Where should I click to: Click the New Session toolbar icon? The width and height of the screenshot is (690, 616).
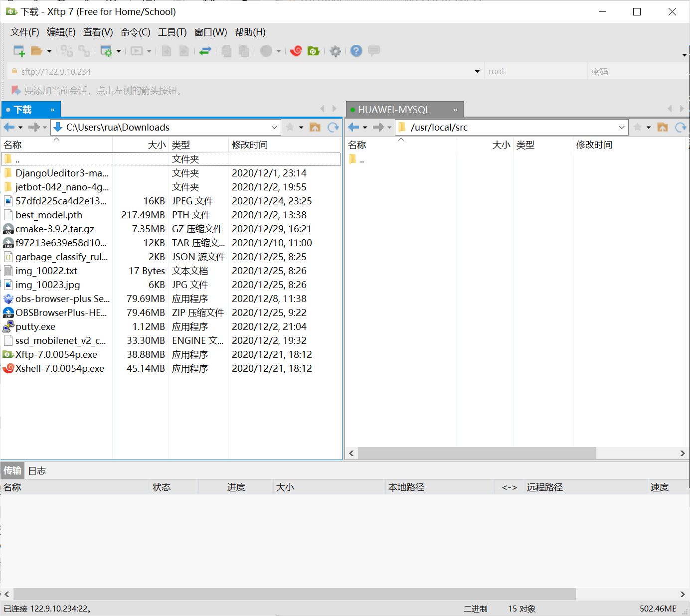(x=19, y=51)
